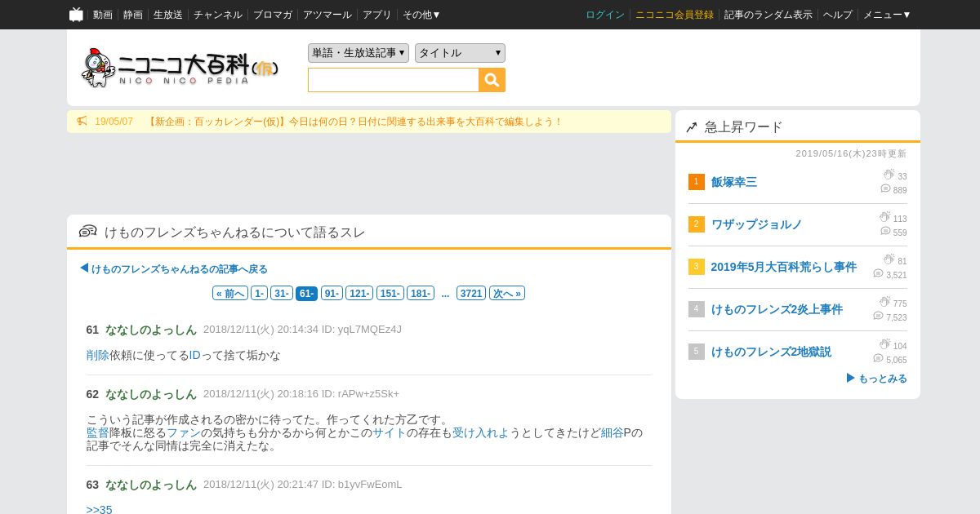Click けものフレンズちゃんねるの記事へ戻る link
Viewport: 980px width, 514px height.
[180, 269]
